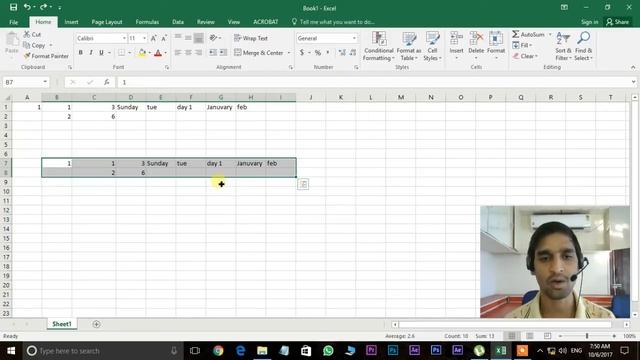Click the AutoSum button
Screen dimensions: 640x360
[x=529, y=34]
